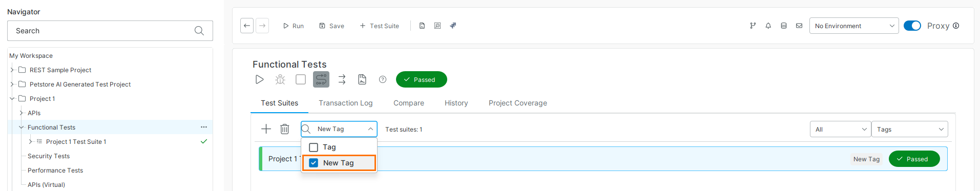Click My Workspace label
This screenshot has height=191, width=980.
31,56
